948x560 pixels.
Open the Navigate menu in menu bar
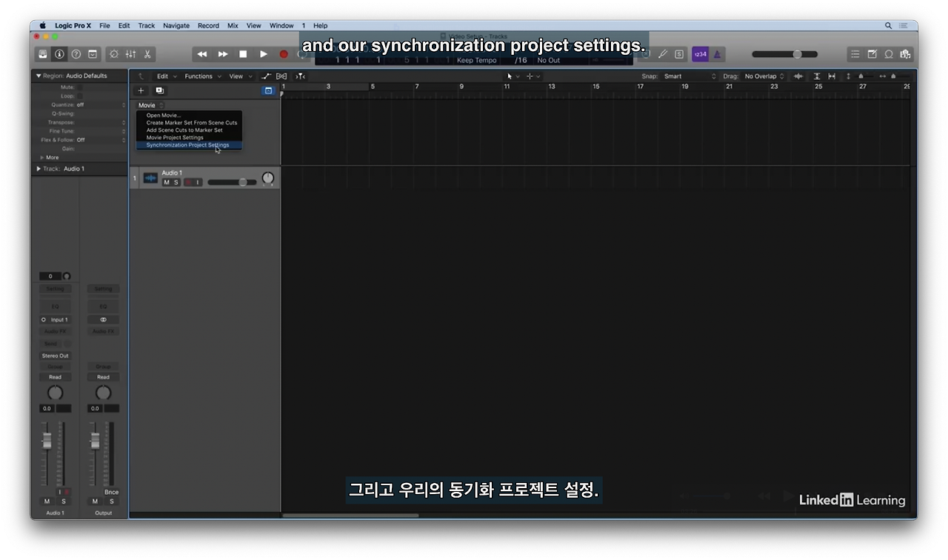click(x=176, y=25)
